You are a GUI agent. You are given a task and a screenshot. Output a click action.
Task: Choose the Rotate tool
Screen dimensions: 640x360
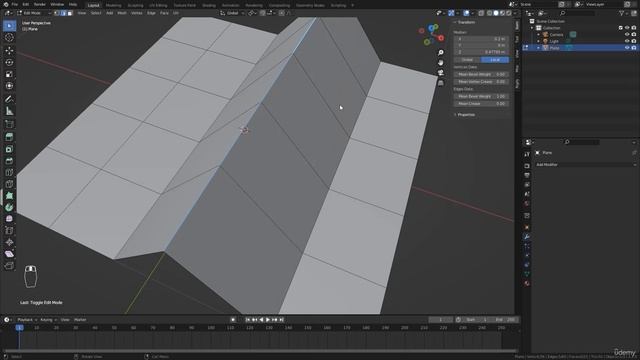[9, 62]
